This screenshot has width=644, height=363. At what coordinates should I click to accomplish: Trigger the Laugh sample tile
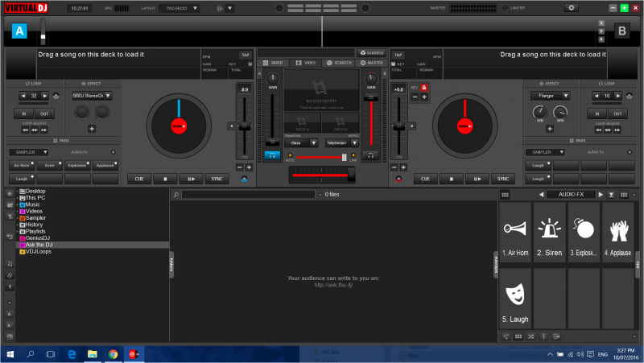coord(515,299)
